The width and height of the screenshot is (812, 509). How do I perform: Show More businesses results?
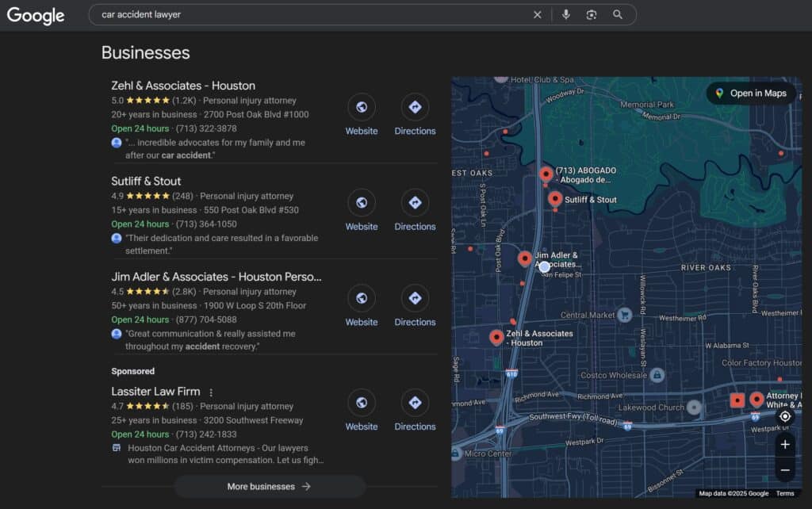click(x=270, y=486)
